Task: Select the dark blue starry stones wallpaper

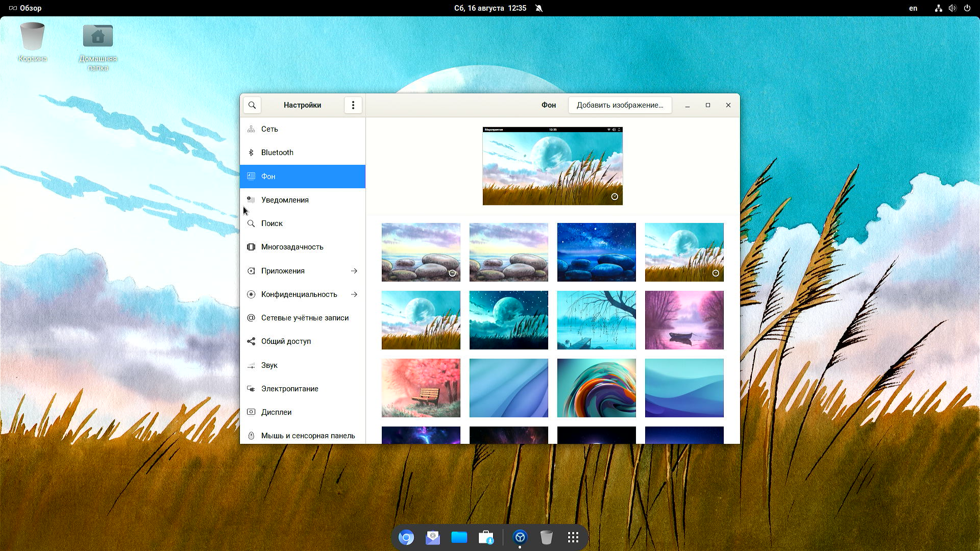Action: click(596, 252)
